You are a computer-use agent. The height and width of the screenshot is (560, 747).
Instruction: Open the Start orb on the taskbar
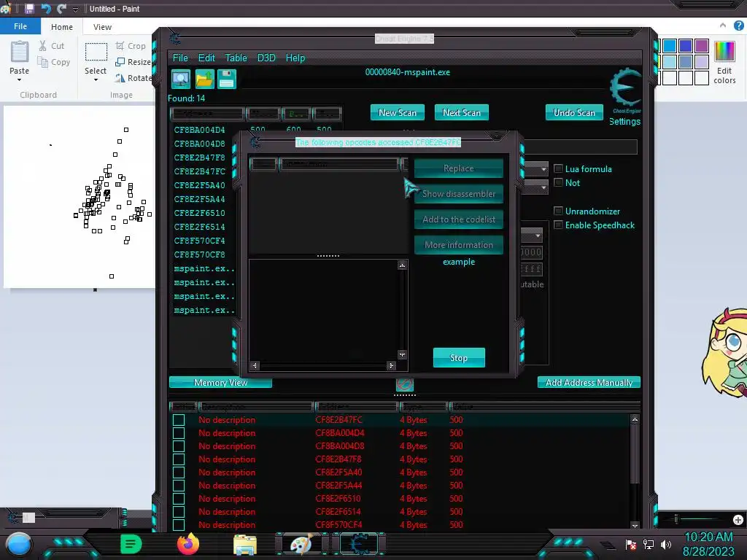coord(19,544)
